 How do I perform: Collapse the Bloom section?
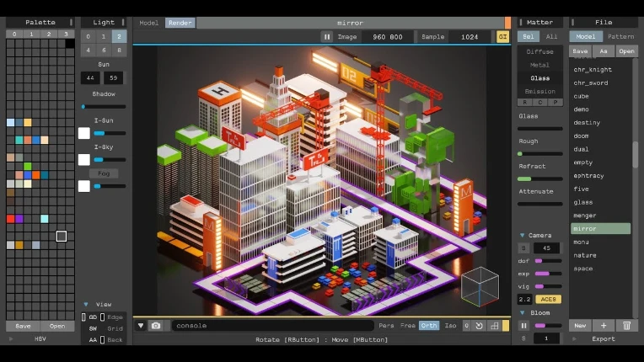pos(522,313)
